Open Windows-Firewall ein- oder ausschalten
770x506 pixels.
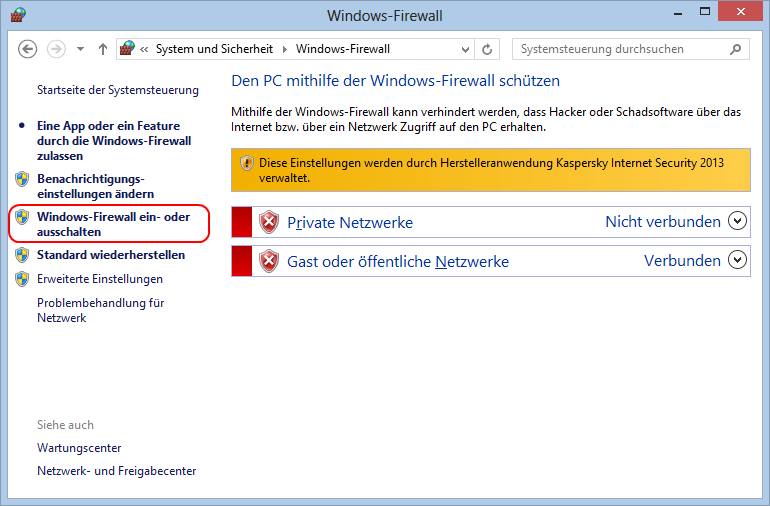pyautogui.click(x=113, y=224)
